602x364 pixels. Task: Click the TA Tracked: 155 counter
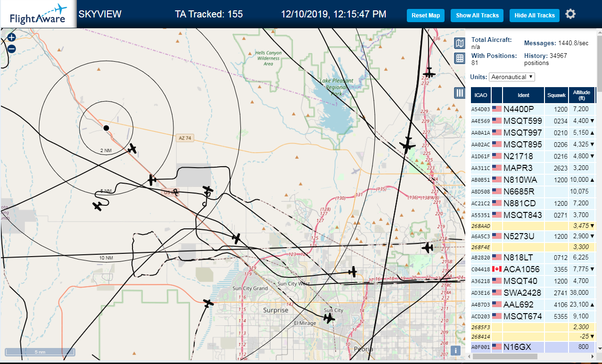(209, 14)
